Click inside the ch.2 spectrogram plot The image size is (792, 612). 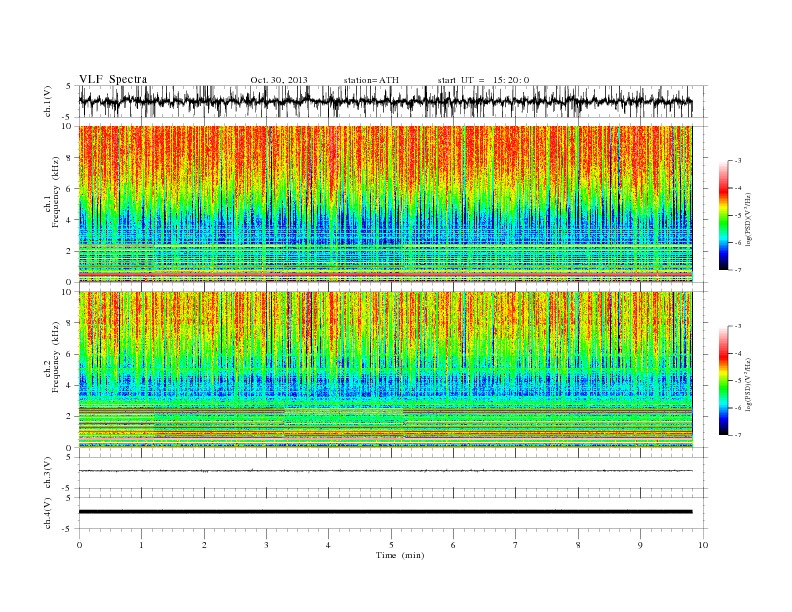[x=385, y=370]
